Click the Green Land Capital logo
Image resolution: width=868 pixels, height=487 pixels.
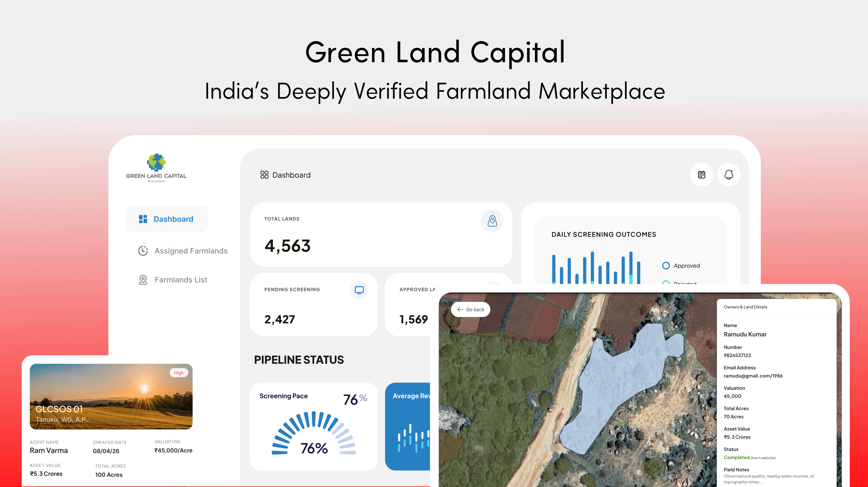pyautogui.click(x=156, y=168)
